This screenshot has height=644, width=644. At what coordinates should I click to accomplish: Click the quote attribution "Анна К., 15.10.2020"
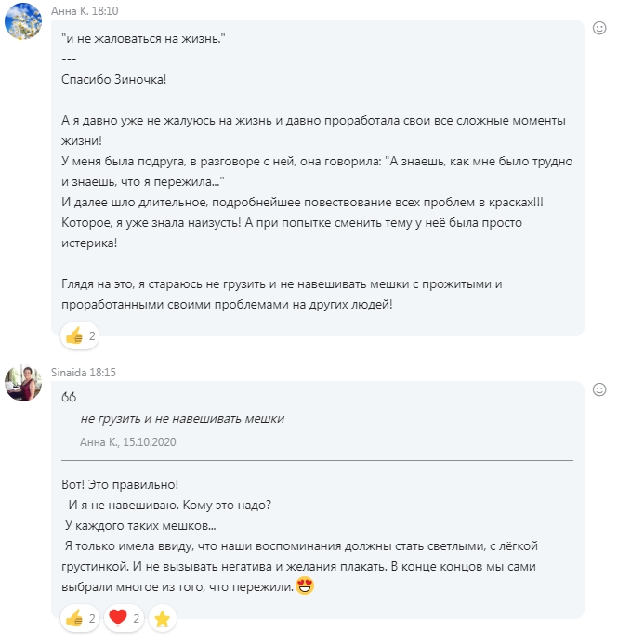point(128,441)
